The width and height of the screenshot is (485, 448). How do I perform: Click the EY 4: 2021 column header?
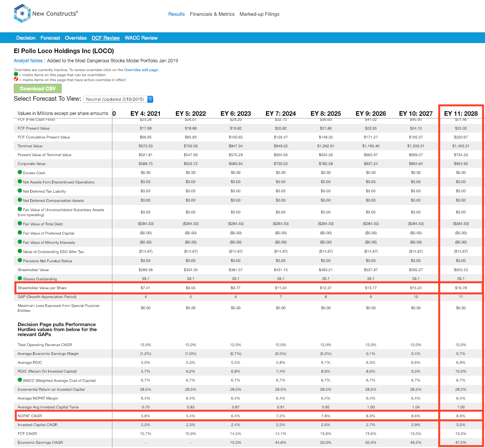click(x=145, y=113)
